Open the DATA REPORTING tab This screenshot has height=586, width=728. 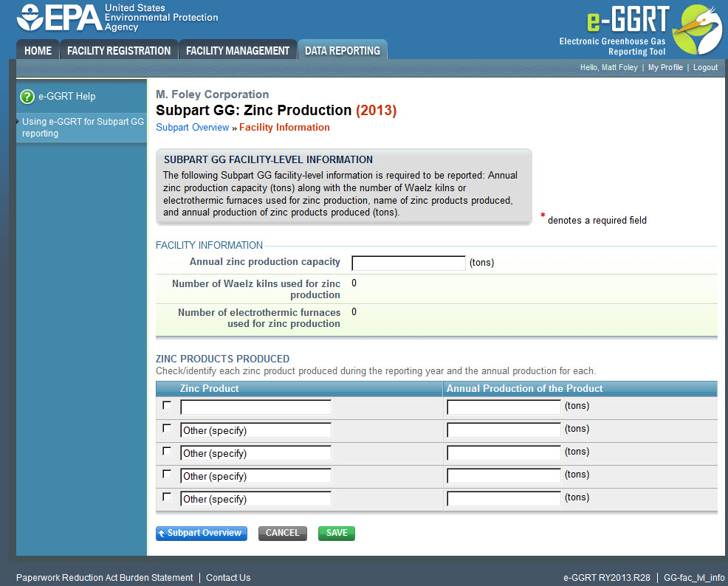(x=342, y=50)
